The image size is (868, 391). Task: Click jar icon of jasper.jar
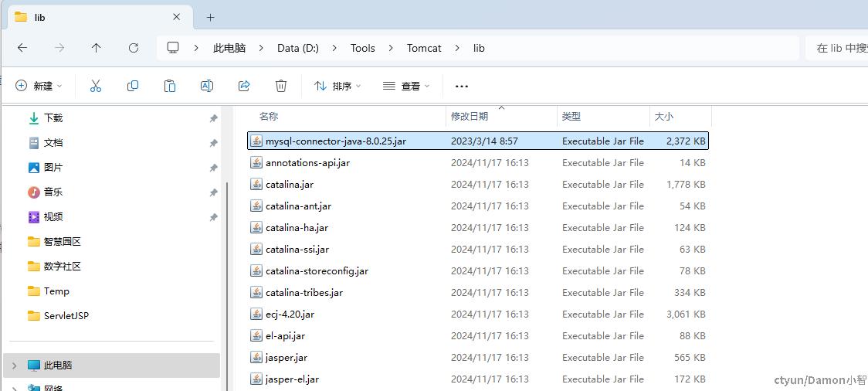[256, 357]
